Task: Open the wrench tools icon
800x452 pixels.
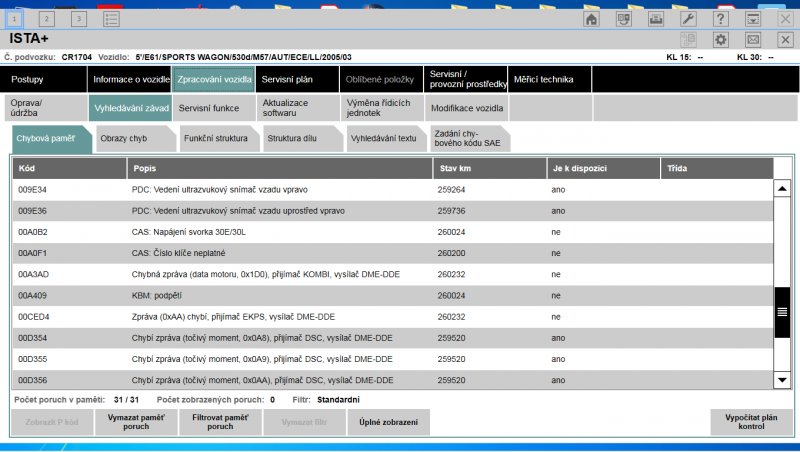Action: coord(688,19)
